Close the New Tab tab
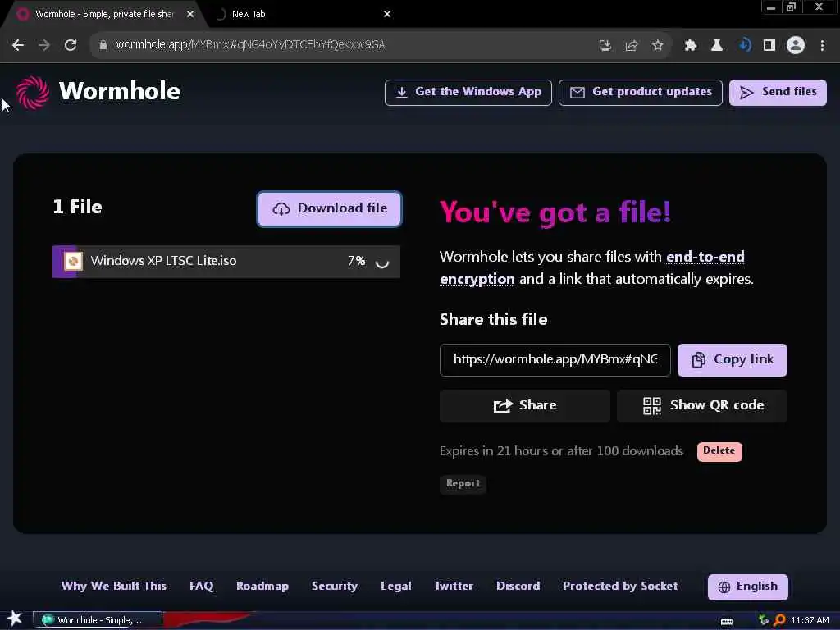 (387, 14)
